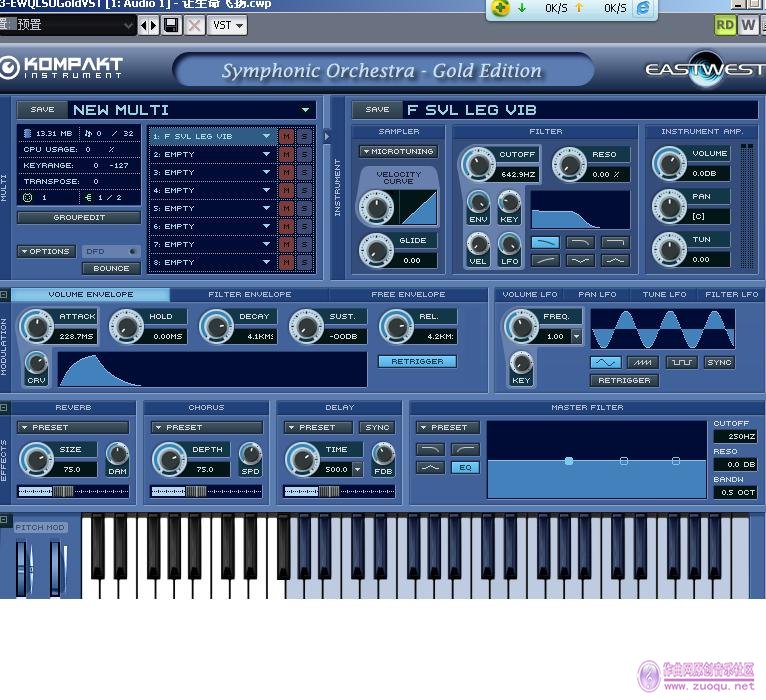Click the velocity curve knob
The height and width of the screenshot is (700, 766).
coord(377,207)
